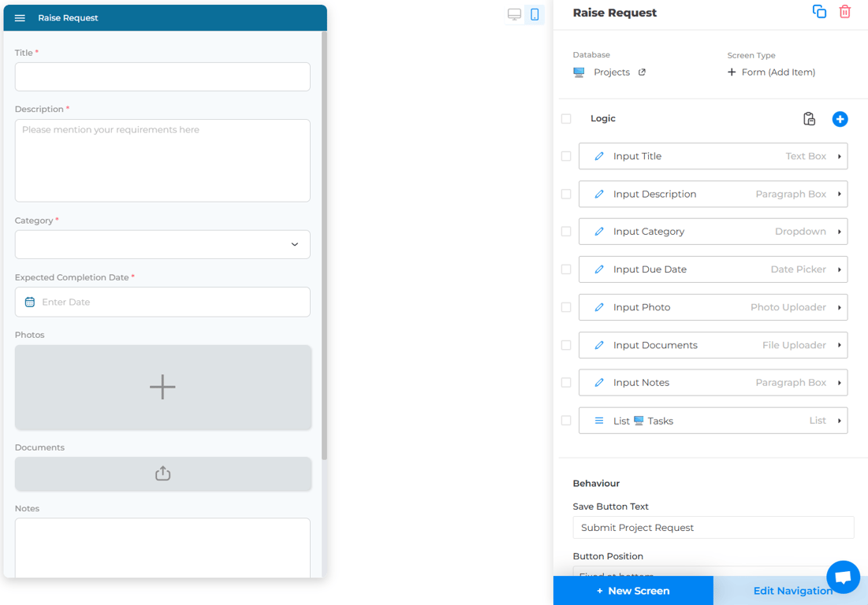Expand the Input Title row arrow

coord(839,157)
